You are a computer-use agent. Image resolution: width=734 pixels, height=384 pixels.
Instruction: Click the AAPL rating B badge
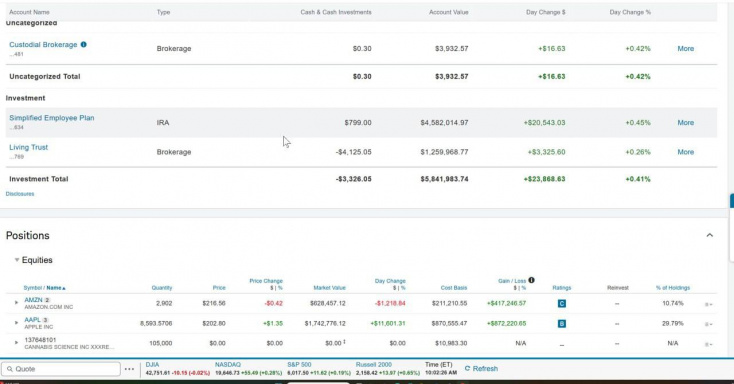coord(562,324)
